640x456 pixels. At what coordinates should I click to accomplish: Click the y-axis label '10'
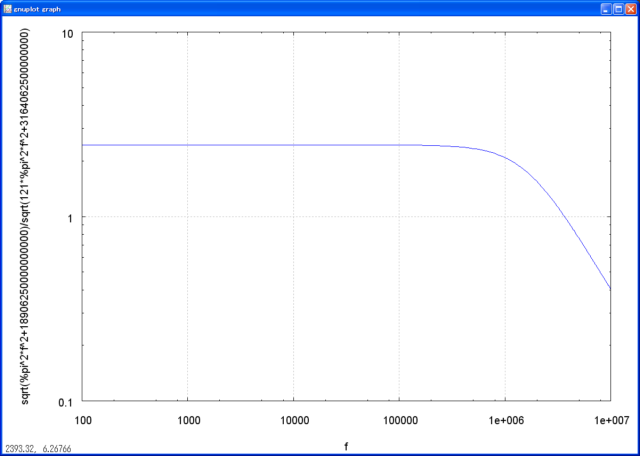(67, 33)
